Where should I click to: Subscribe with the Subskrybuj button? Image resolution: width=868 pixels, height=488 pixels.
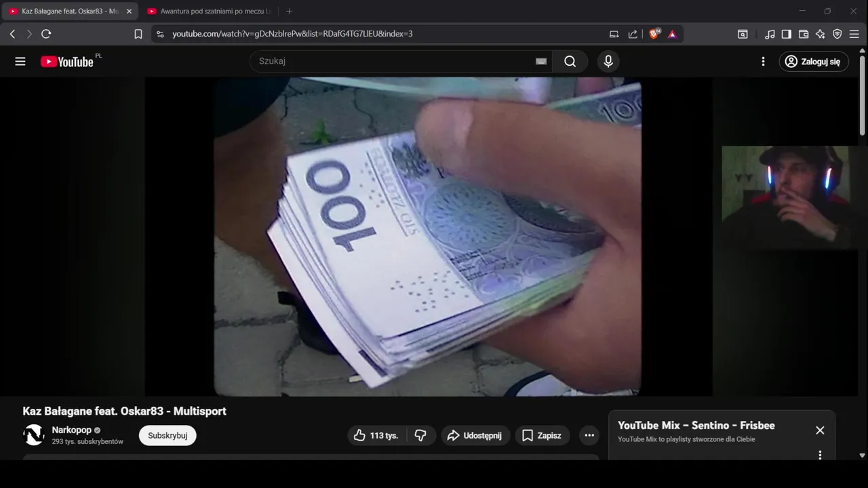(167, 436)
